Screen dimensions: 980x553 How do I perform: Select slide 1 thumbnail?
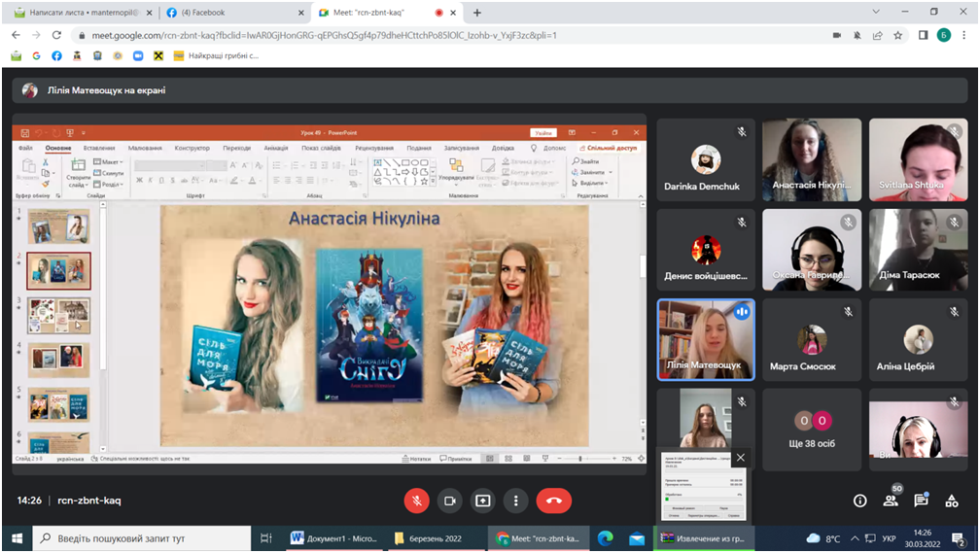point(58,225)
